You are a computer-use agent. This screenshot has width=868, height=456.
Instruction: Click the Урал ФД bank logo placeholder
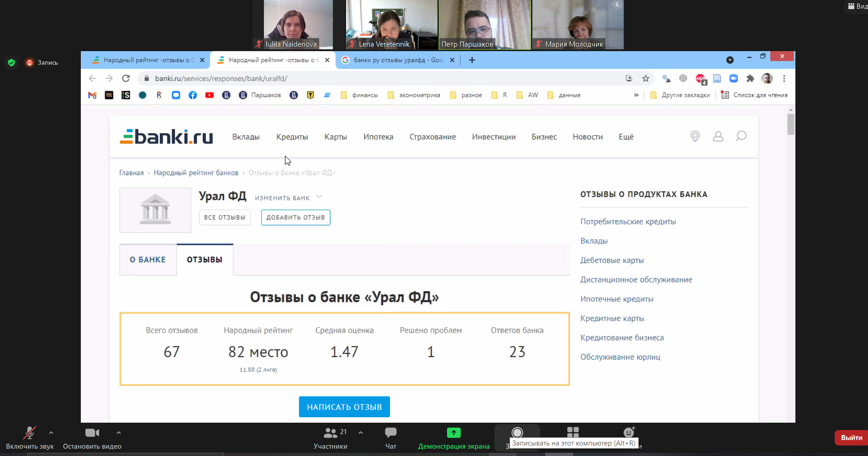[x=155, y=210]
